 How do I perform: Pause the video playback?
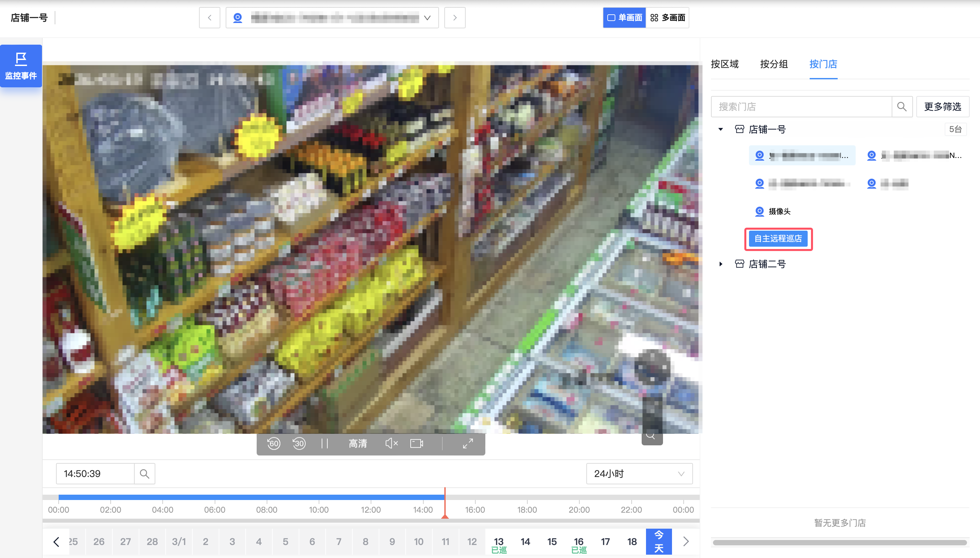click(x=324, y=443)
